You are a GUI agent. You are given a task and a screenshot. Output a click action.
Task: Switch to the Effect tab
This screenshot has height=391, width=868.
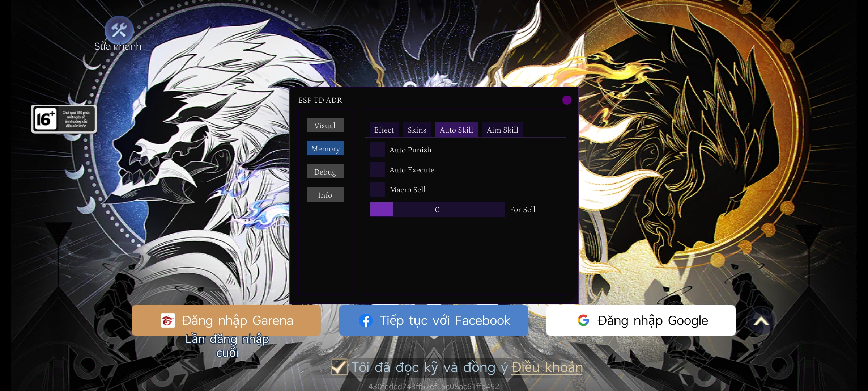[x=384, y=130]
